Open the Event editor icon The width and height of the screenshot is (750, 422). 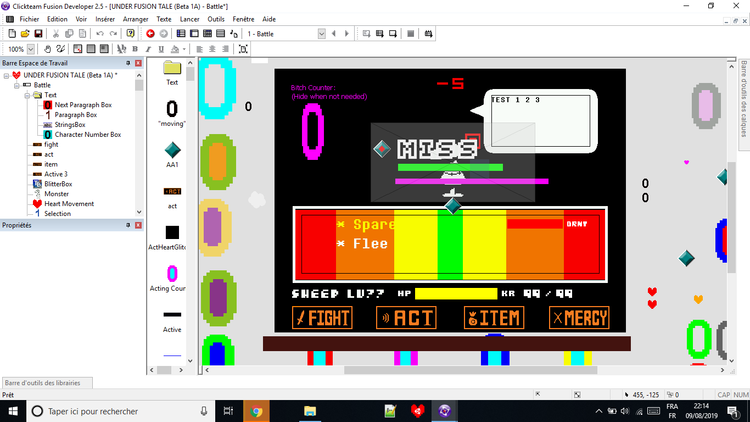(x=208, y=33)
